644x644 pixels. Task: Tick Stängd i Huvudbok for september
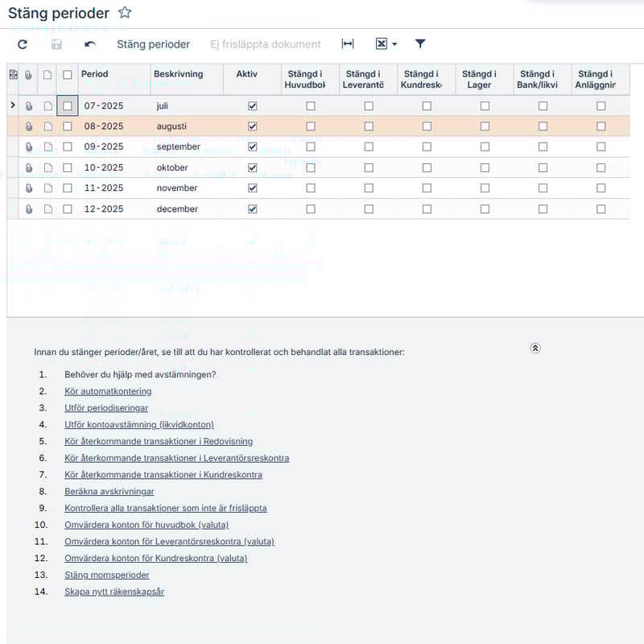(x=311, y=147)
